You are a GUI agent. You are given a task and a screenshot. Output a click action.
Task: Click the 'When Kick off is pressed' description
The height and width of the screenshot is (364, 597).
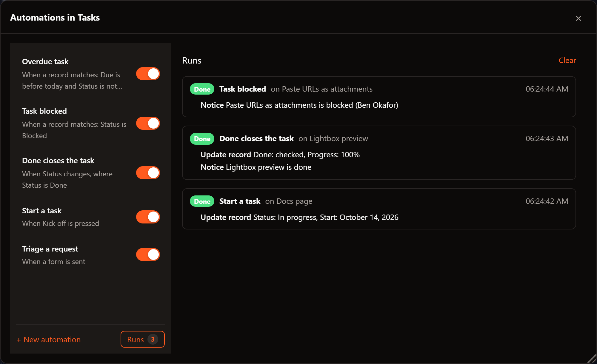tap(61, 223)
